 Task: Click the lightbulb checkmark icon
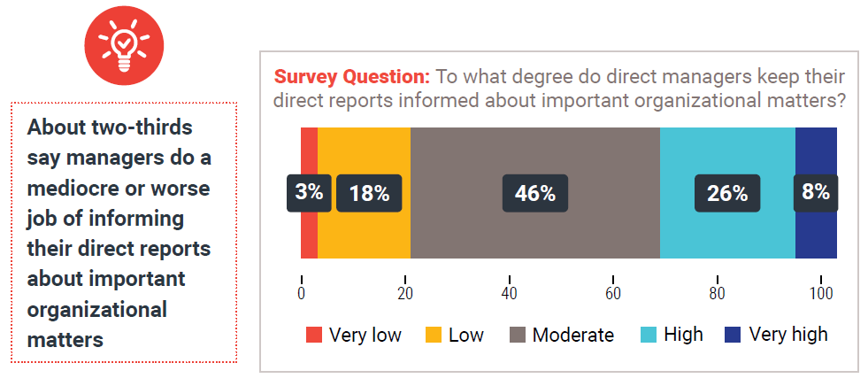[x=124, y=45]
